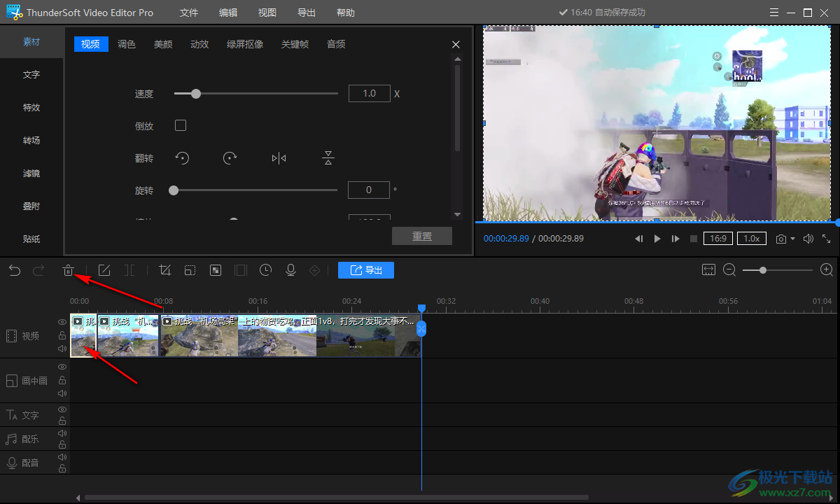Image resolution: width=840 pixels, height=504 pixels.
Task: Switch to the 美颜 tab
Action: tap(163, 44)
